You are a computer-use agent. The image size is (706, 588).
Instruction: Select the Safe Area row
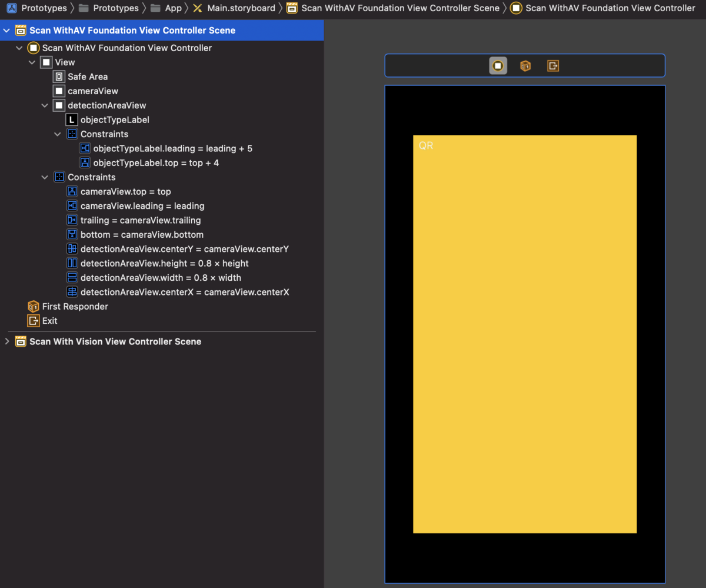tap(162, 77)
